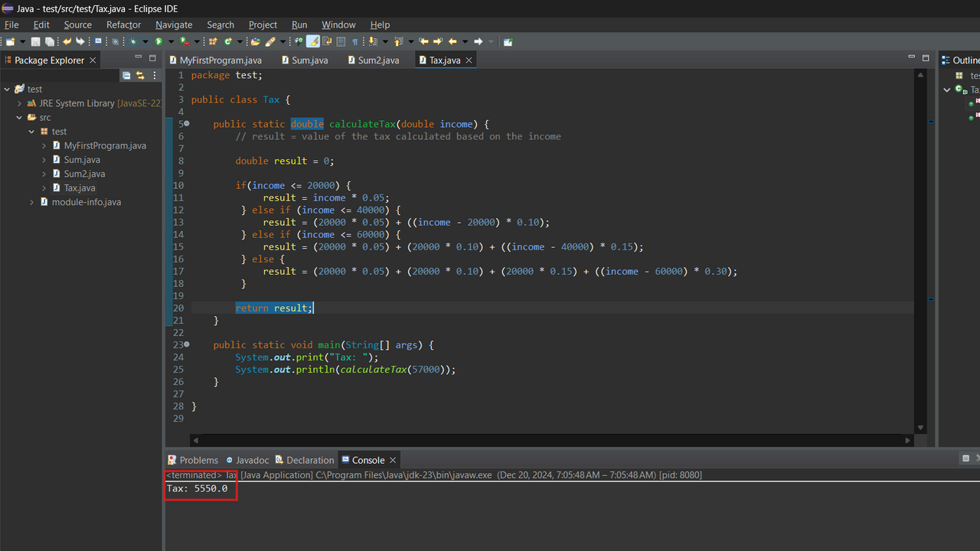Click the New Java Class icon

(228, 41)
